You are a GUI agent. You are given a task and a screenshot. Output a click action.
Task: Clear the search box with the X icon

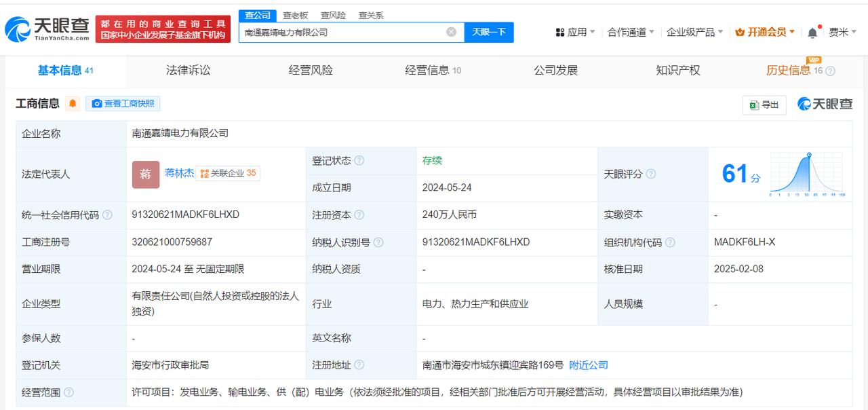click(451, 32)
